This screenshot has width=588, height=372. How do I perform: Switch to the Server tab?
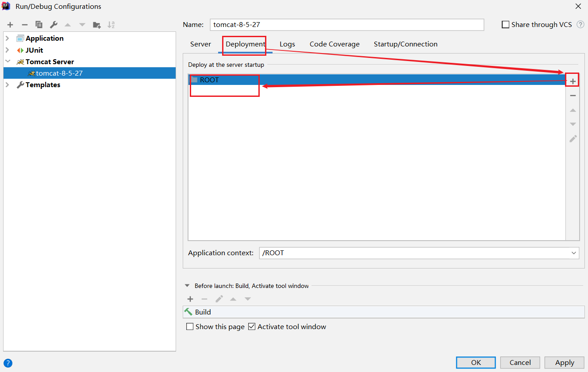click(200, 44)
